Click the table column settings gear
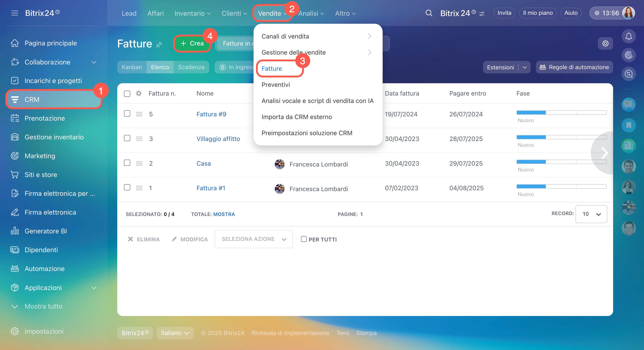The image size is (644, 350). [139, 94]
